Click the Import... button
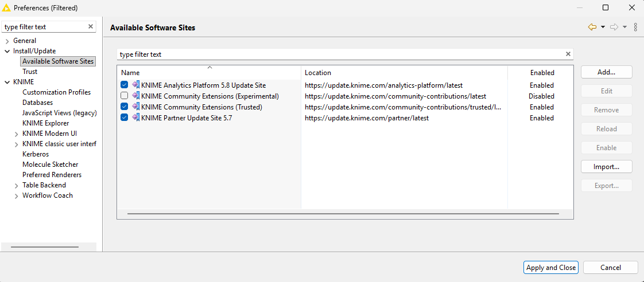 [x=606, y=167]
